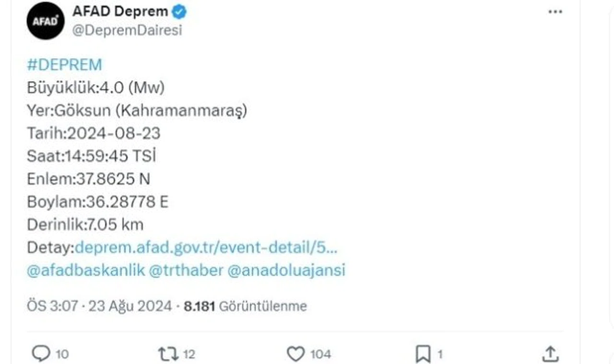Click the @afadbaskanlik mention
614x364 pixels.
pos(86,270)
